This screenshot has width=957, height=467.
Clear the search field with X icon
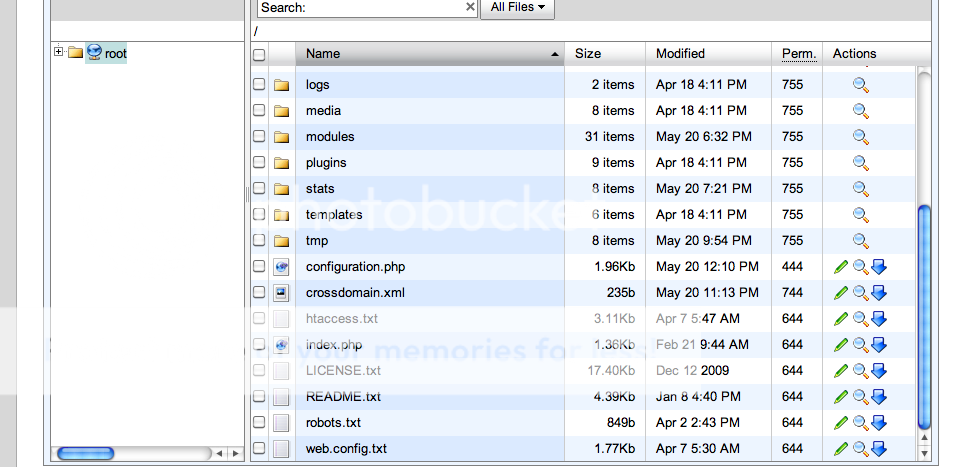(470, 7)
